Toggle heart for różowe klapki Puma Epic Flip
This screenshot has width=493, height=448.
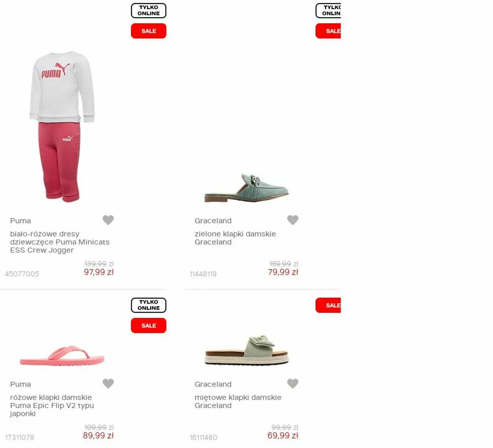click(x=108, y=383)
